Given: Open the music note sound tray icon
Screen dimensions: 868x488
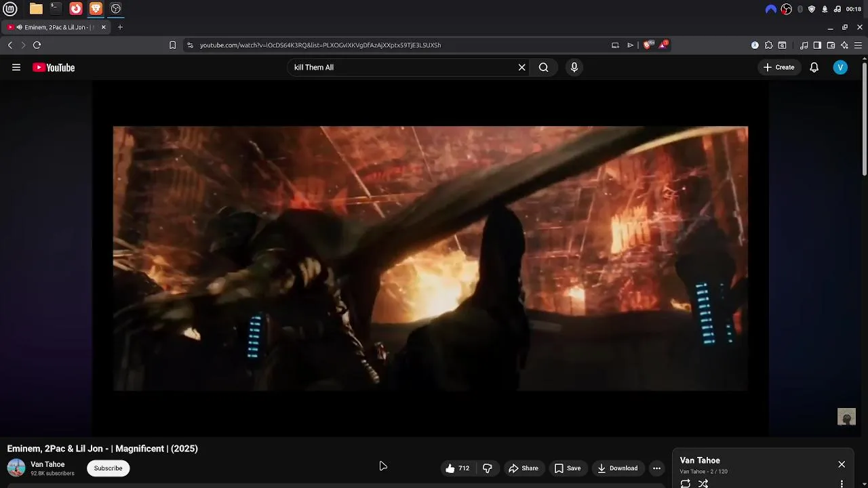Looking at the screenshot, I should [x=837, y=9].
